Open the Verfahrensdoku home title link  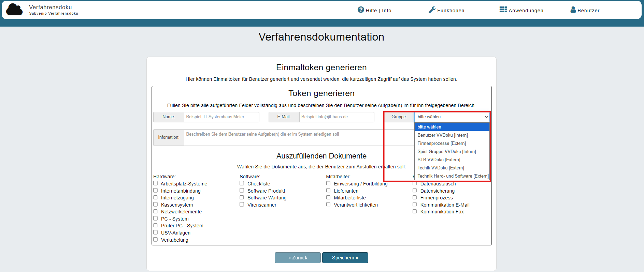tap(51, 7)
